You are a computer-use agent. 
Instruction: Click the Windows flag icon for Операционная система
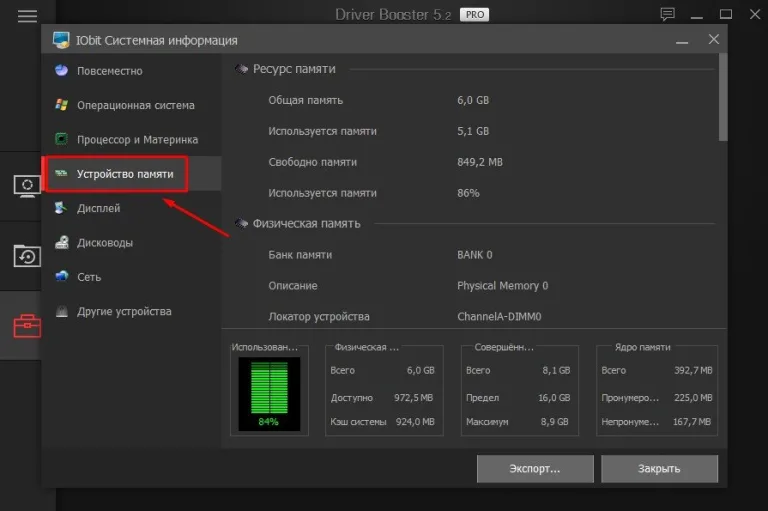[62, 105]
